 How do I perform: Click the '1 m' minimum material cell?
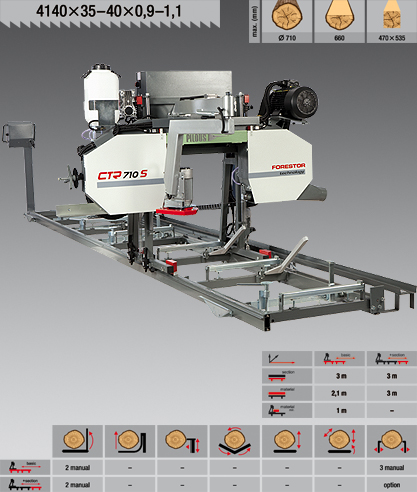point(341,411)
